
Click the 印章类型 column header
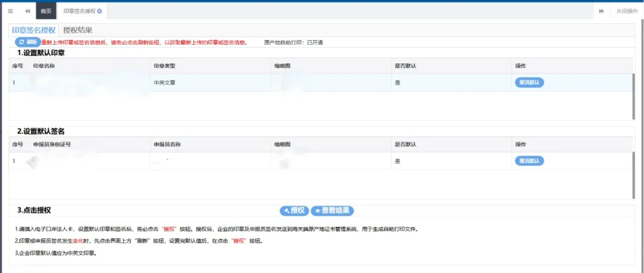point(164,66)
